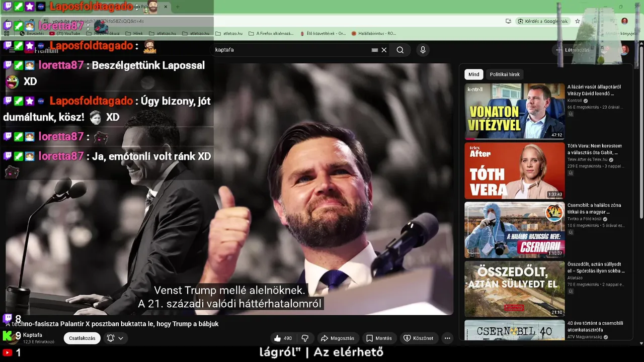The height and width of the screenshot is (362, 644).
Task: Open the on-screen keyboard icon in the search box
Action: coord(375,50)
